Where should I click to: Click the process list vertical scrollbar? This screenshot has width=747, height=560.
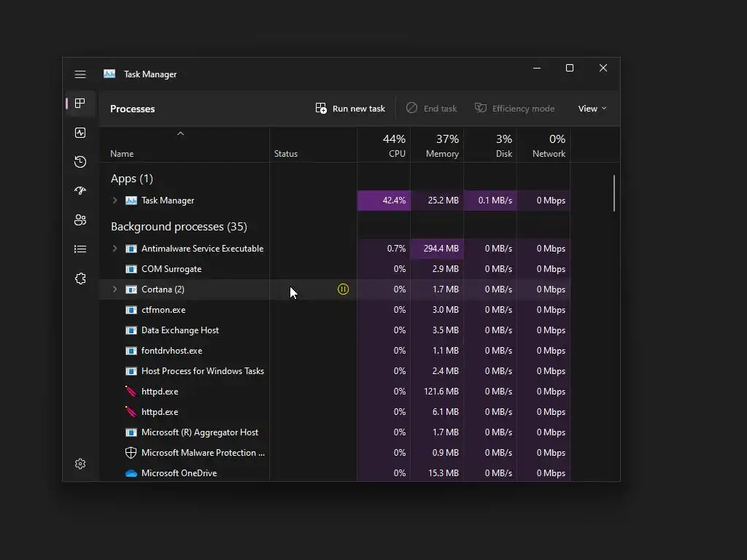pos(614,193)
